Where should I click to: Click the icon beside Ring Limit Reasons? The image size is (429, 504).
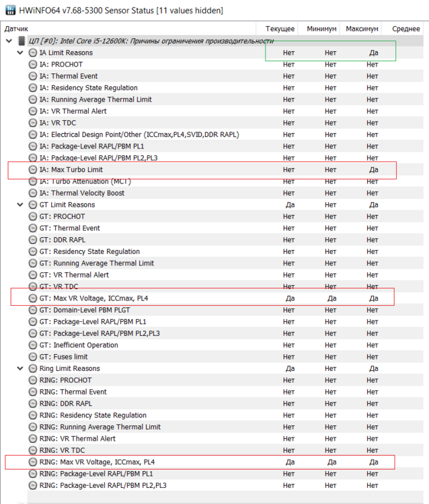click(x=33, y=368)
